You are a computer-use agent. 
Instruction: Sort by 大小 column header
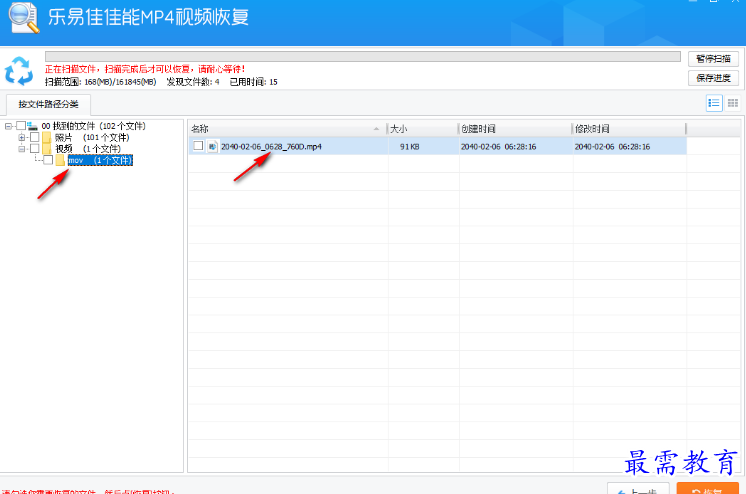[423, 129]
